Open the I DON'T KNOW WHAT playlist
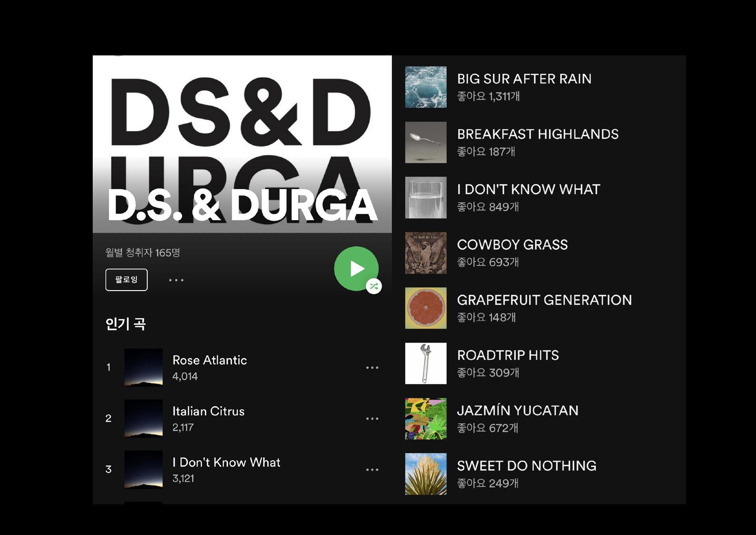Image resolution: width=756 pixels, height=535 pixels. pyautogui.click(x=528, y=189)
